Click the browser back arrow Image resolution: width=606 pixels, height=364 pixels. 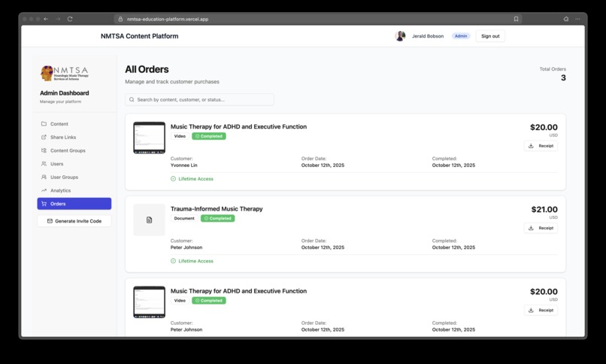[x=46, y=19]
